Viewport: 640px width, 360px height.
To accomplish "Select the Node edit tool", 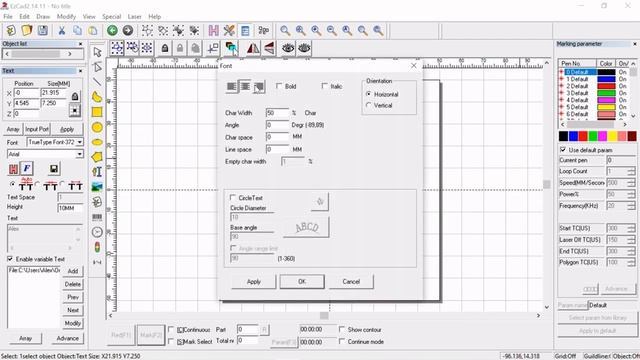I will [97, 67].
